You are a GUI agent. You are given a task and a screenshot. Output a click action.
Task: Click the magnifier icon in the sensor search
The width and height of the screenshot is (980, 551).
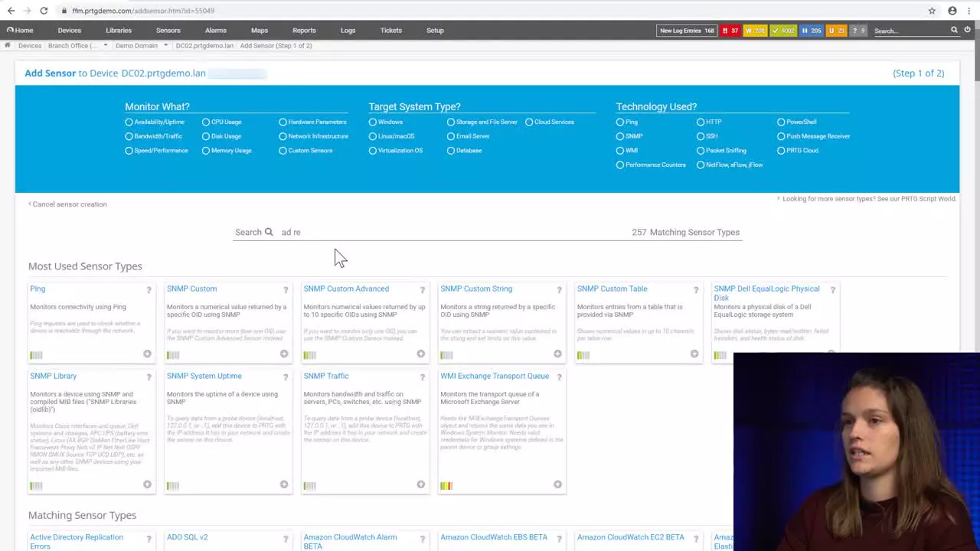[x=269, y=232]
